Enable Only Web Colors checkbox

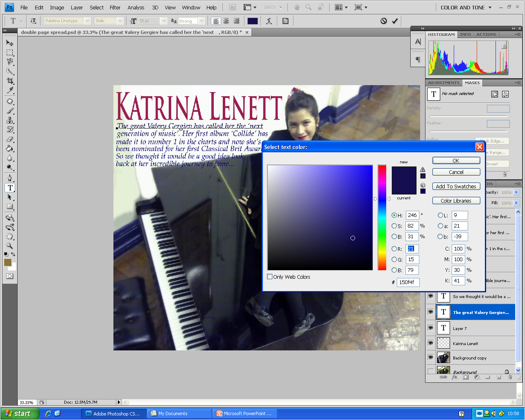pyautogui.click(x=270, y=277)
